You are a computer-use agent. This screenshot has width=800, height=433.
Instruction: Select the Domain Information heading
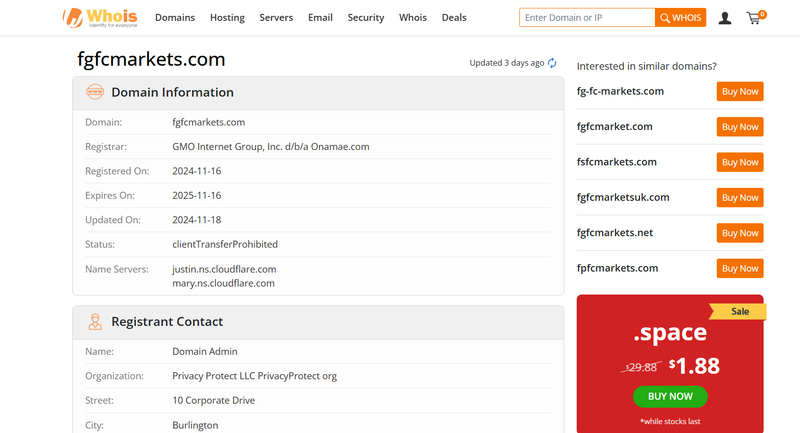point(172,92)
